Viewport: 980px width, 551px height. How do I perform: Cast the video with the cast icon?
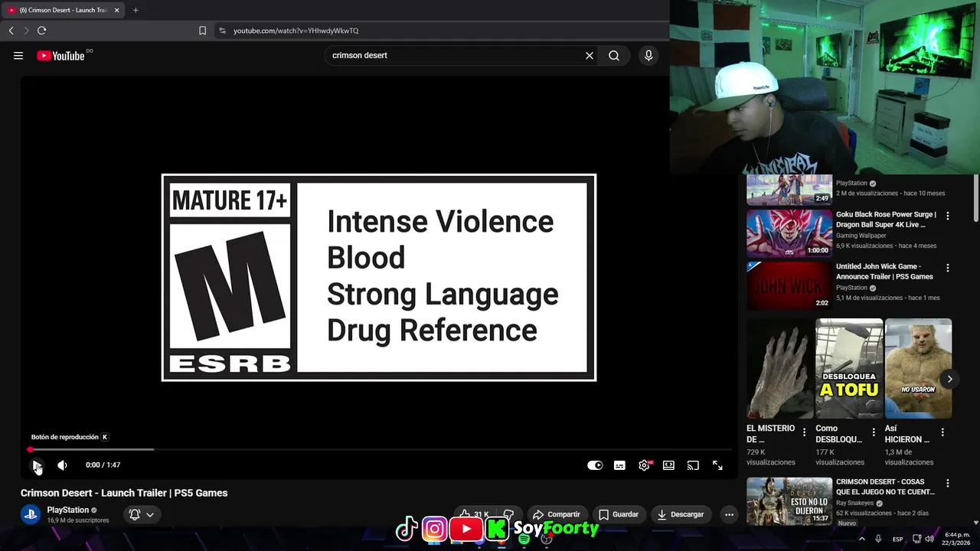pyautogui.click(x=693, y=465)
